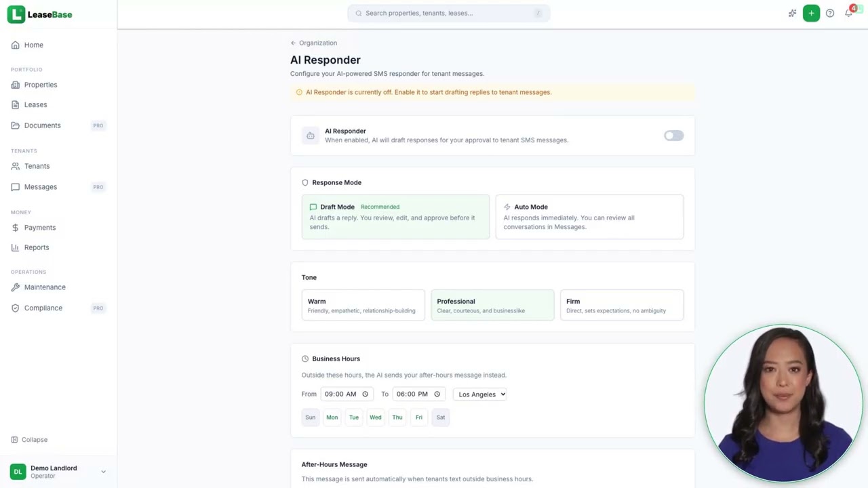Click the Tenants people icon
The width and height of the screenshot is (868, 488).
[15, 166]
